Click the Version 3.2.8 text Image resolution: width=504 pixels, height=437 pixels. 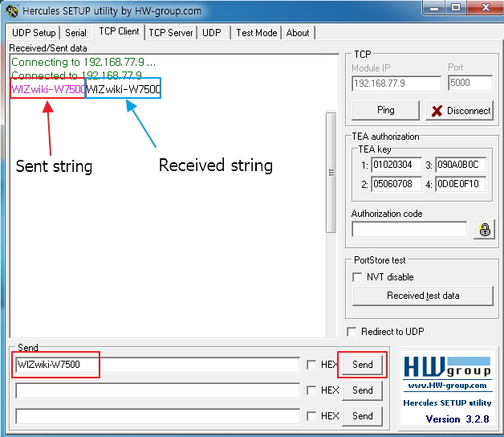click(457, 419)
